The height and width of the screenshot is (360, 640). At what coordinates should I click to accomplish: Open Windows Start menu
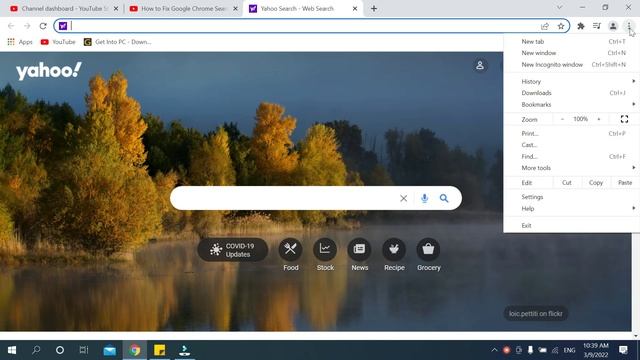tap(12, 350)
